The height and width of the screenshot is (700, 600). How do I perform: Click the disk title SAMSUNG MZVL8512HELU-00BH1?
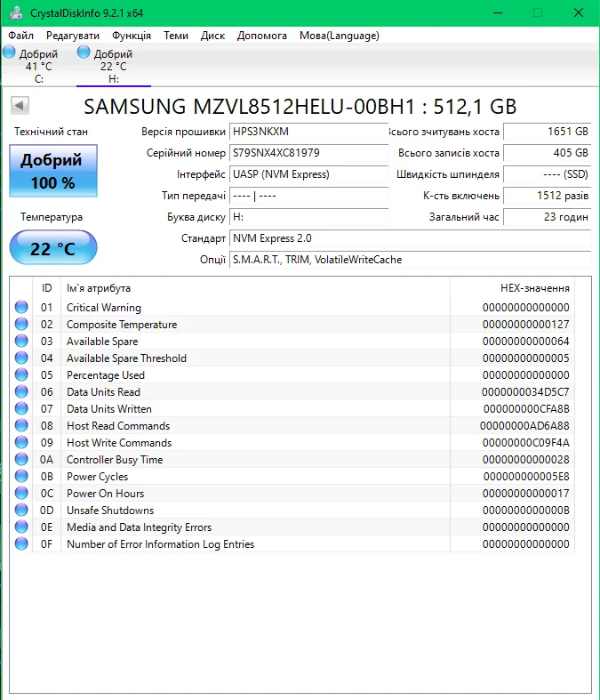coord(250,107)
